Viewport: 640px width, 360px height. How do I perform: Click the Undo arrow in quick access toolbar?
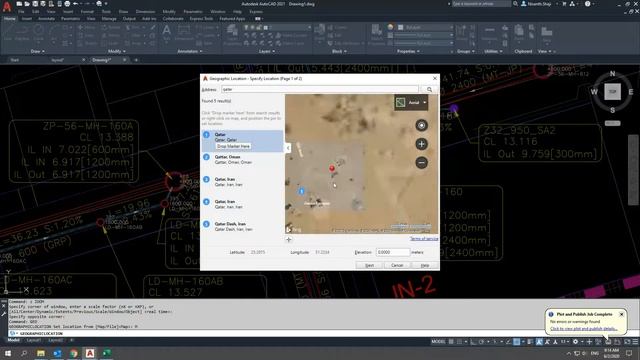point(76,4)
